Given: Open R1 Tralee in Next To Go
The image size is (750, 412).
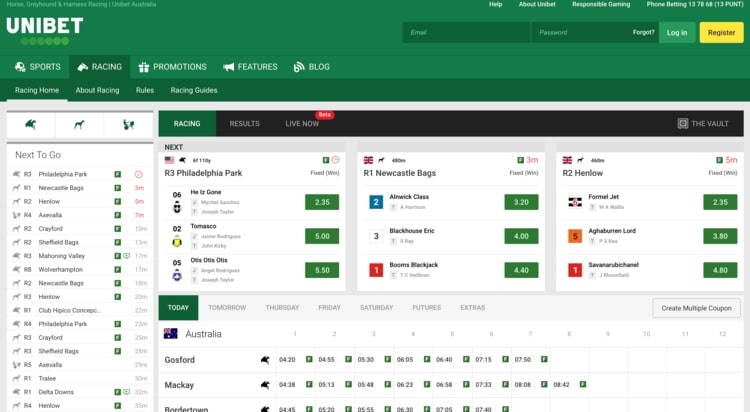Looking at the screenshot, I should 80,379.
